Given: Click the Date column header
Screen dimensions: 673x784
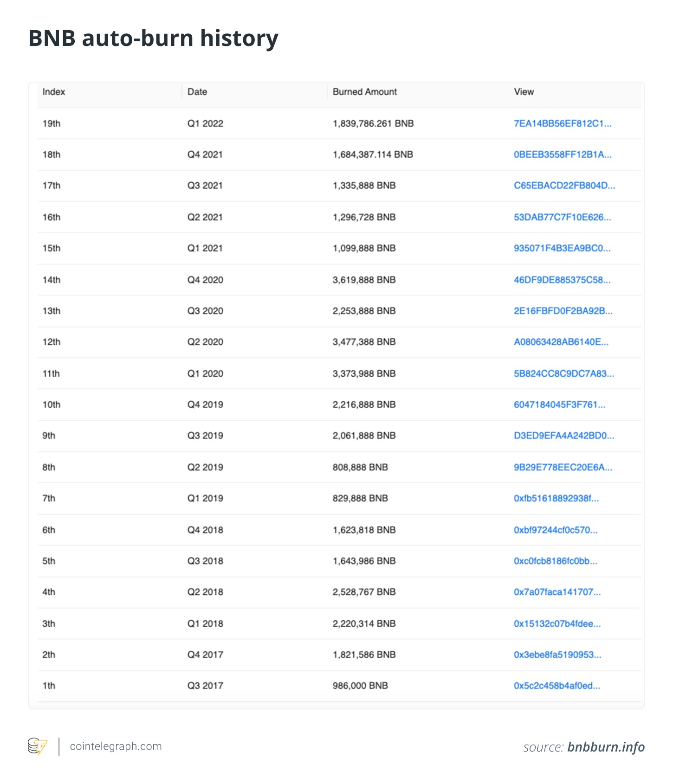Looking at the screenshot, I should coord(197,92).
